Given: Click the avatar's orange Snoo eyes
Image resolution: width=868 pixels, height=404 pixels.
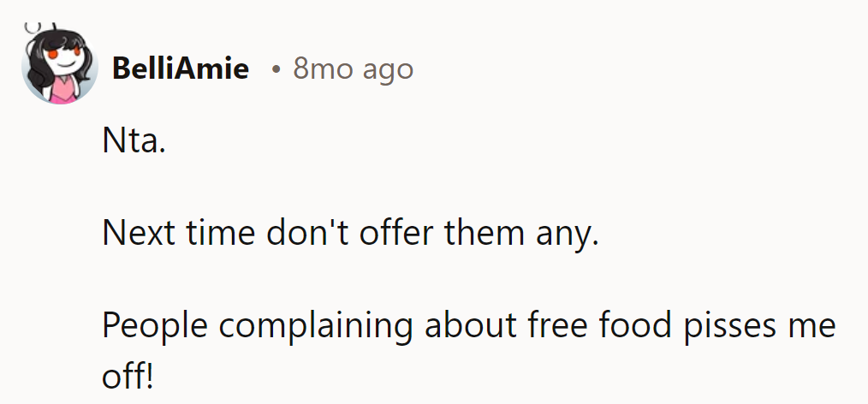Looking at the screenshot, I should [64, 53].
